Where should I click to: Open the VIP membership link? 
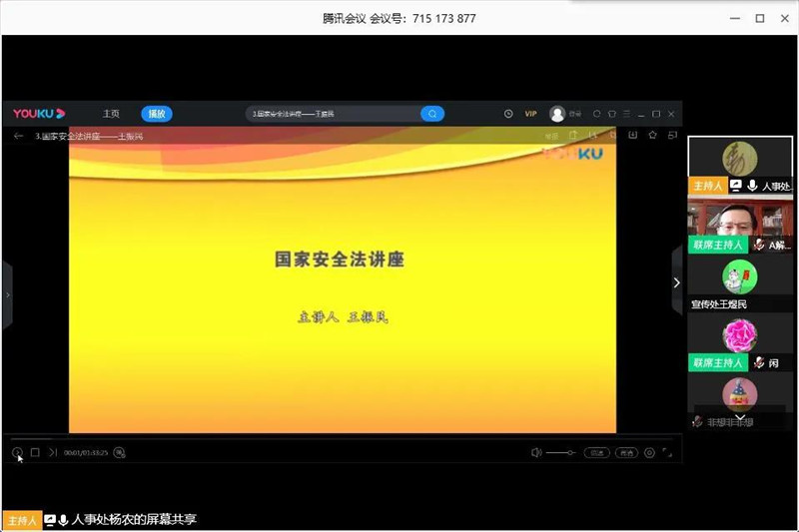[x=531, y=114]
